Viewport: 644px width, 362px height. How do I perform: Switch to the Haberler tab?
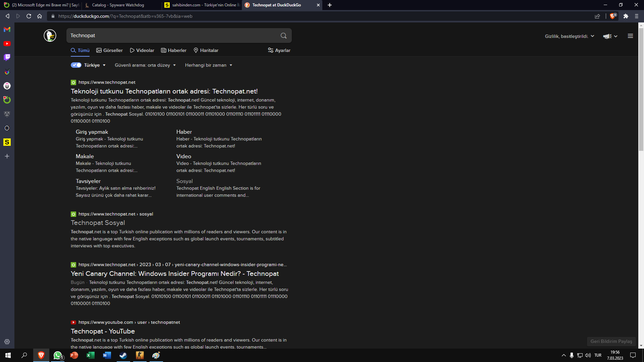174,50
